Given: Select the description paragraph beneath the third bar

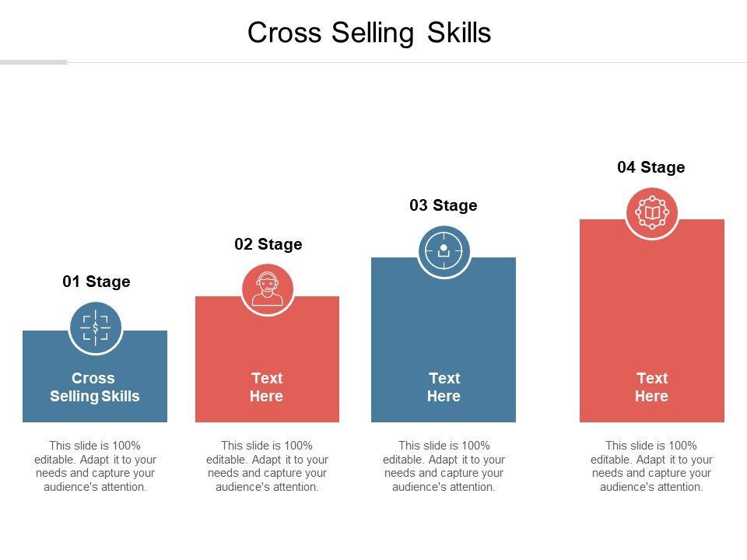Looking at the screenshot, I should (x=444, y=467).
